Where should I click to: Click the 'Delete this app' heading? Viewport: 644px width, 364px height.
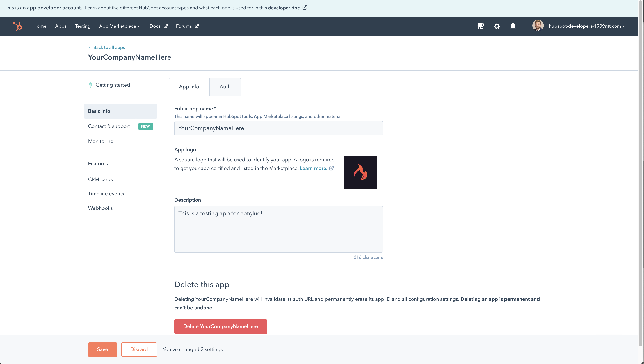coord(202,285)
